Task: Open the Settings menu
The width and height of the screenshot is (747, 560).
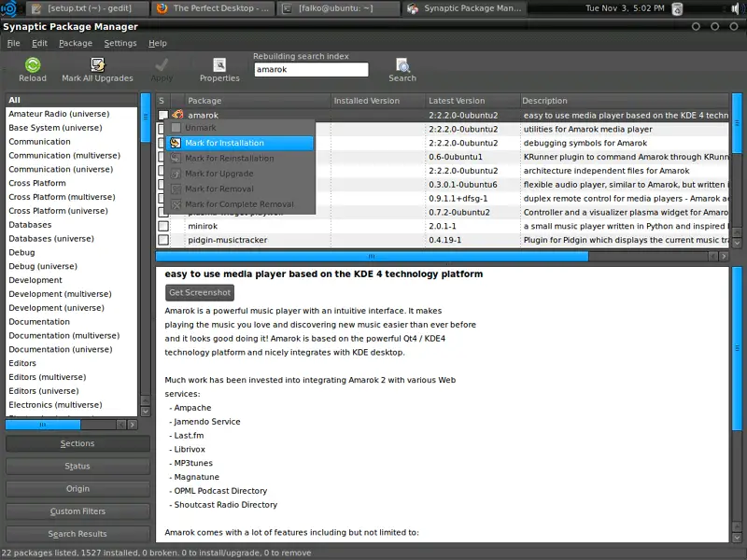Action: pos(120,43)
